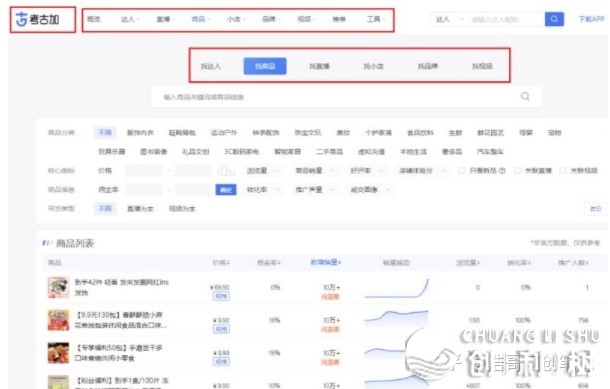Switch to the 找直播 tab
This screenshot has height=389, width=610.
click(319, 66)
